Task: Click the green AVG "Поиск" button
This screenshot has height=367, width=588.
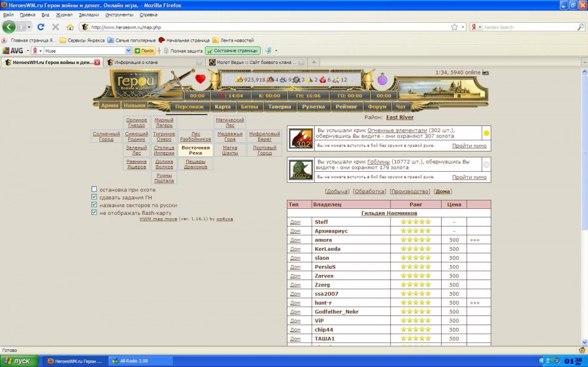Action: coord(144,50)
